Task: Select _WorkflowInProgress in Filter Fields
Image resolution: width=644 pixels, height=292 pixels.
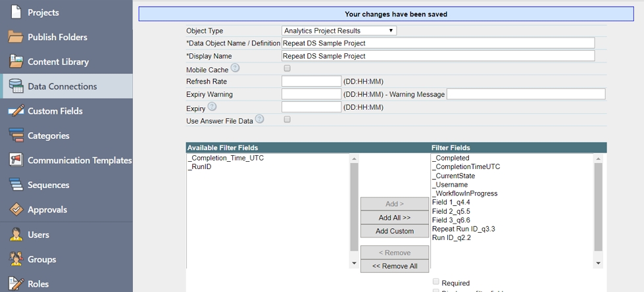Action: click(464, 193)
